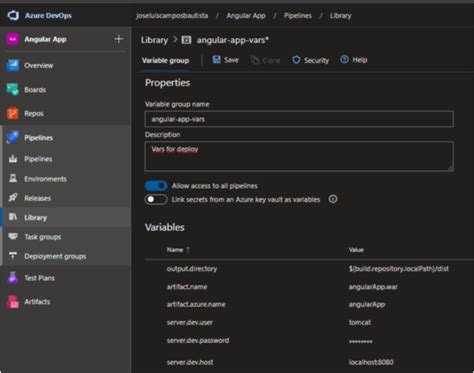
Task: Click the $(build.repository.localPath)/dist value
Action: pyautogui.click(x=399, y=269)
